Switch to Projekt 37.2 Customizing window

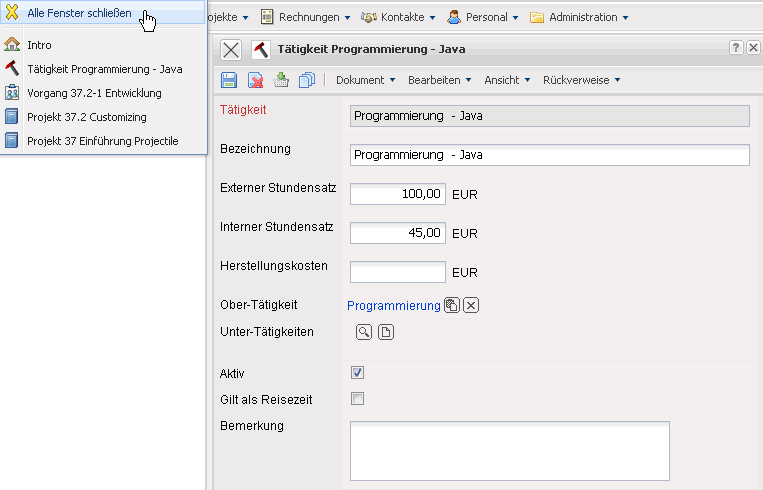pyautogui.click(x=86, y=117)
